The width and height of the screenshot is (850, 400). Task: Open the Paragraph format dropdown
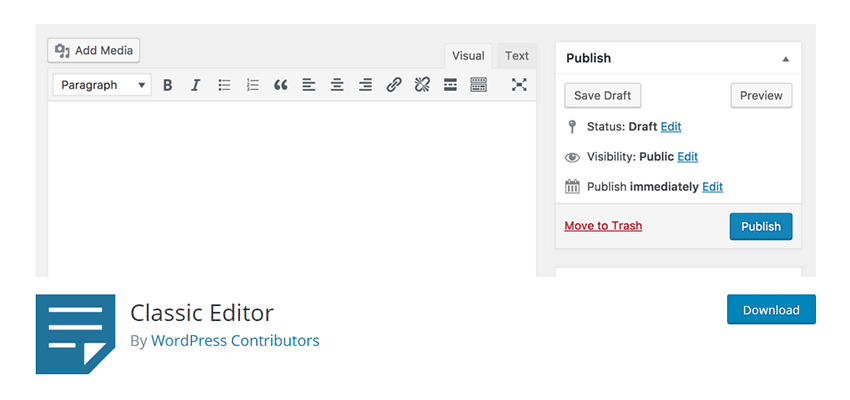coord(102,85)
